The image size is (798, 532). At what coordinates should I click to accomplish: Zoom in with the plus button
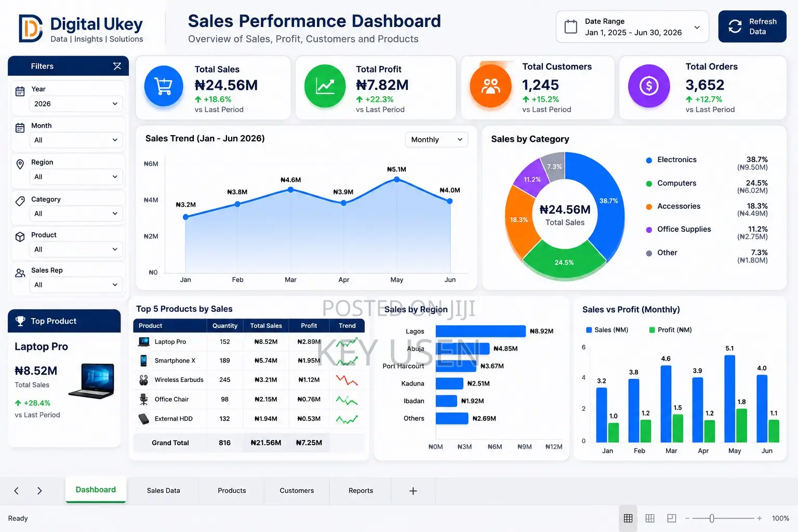coord(759,518)
